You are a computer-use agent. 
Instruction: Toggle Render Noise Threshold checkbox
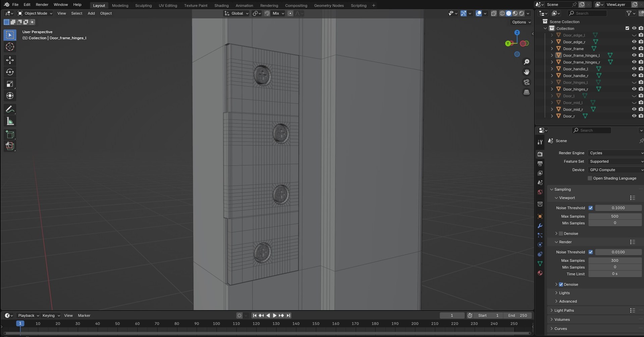pyautogui.click(x=591, y=252)
